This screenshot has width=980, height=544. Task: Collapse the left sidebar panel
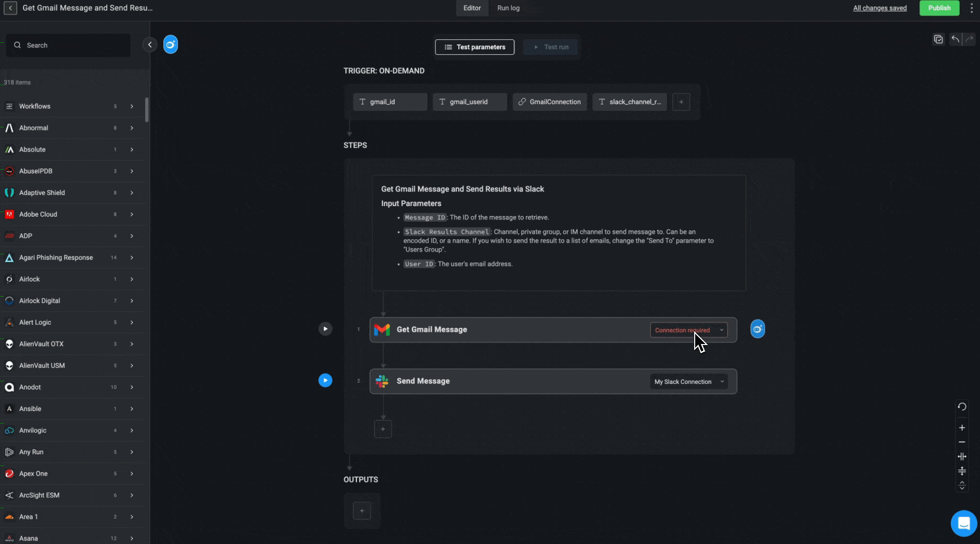(150, 45)
